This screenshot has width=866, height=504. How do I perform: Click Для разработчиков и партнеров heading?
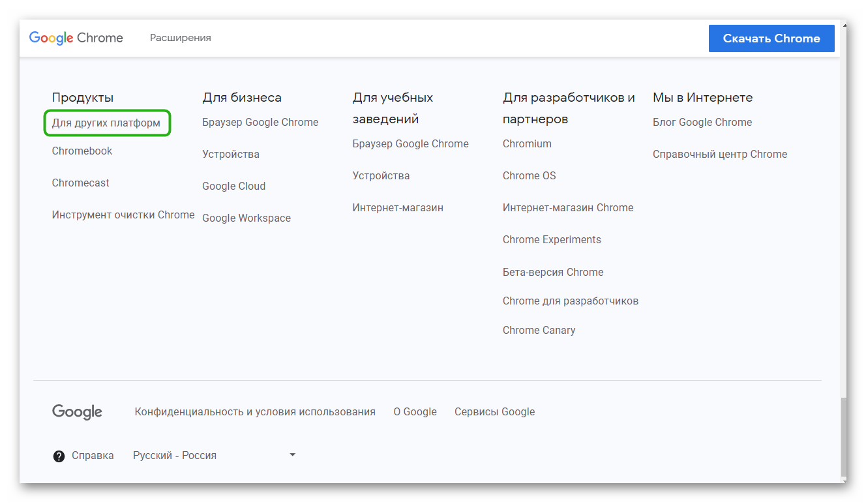point(569,108)
